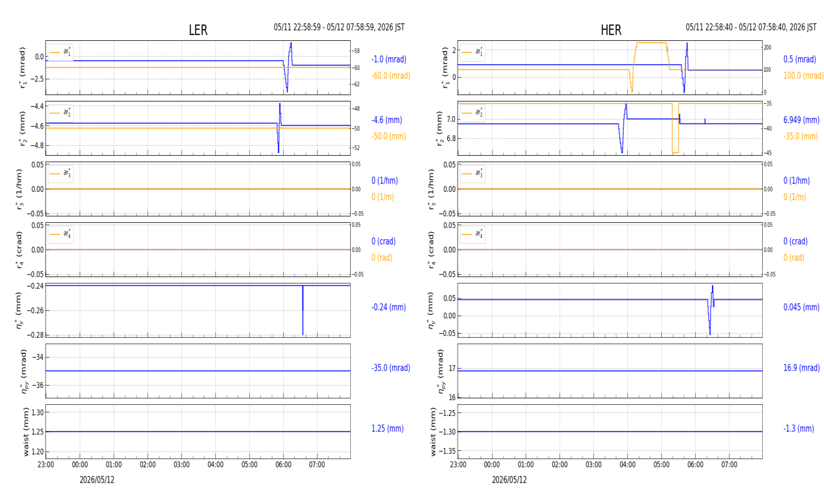
Task: Click the 03:00 tick under the LER plots
Action: coord(181,465)
